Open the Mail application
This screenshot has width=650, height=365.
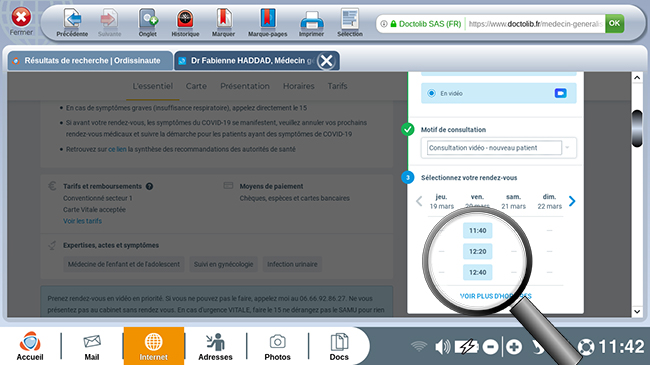(92, 346)
